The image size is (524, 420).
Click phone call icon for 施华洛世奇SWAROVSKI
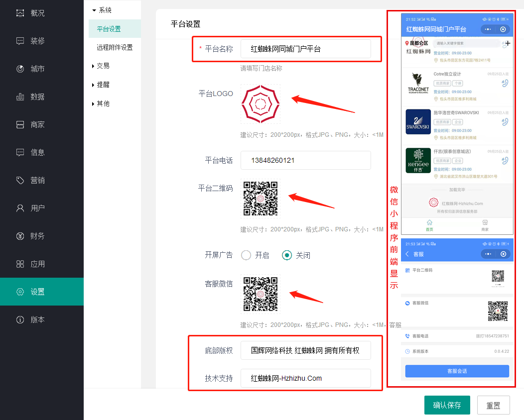coord(505,122)
